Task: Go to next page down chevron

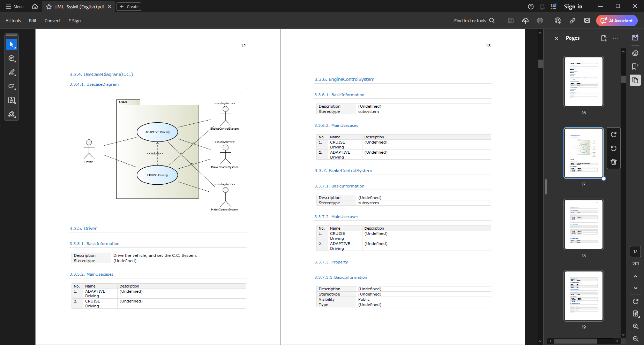Action: click(635, 288)
